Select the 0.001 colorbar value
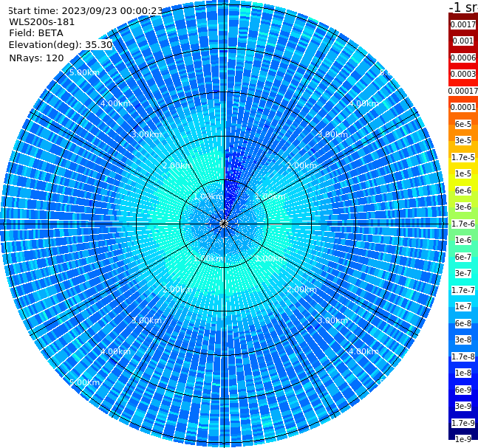Screen dimensions: 478x448 pos(463,41)
